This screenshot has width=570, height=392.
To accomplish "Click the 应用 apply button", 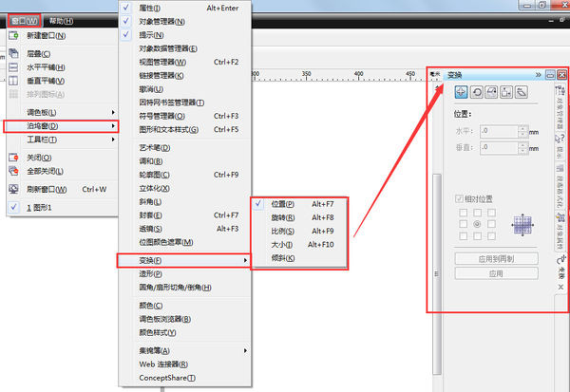I will tap(496, 273).
